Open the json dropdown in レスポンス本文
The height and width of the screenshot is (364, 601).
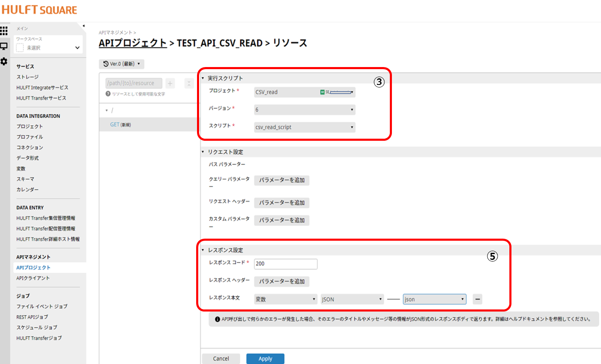coord(434,299)
